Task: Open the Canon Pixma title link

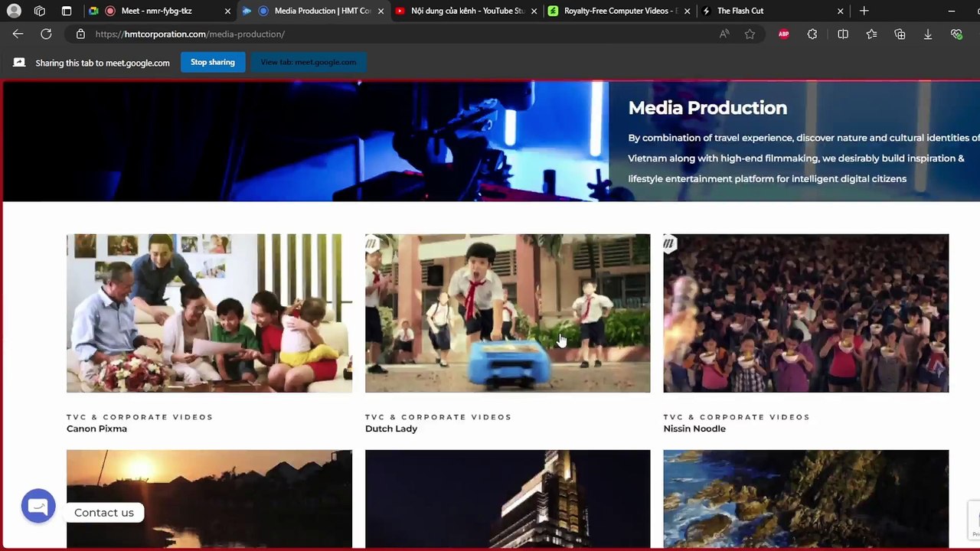Action: coord(96,429)
